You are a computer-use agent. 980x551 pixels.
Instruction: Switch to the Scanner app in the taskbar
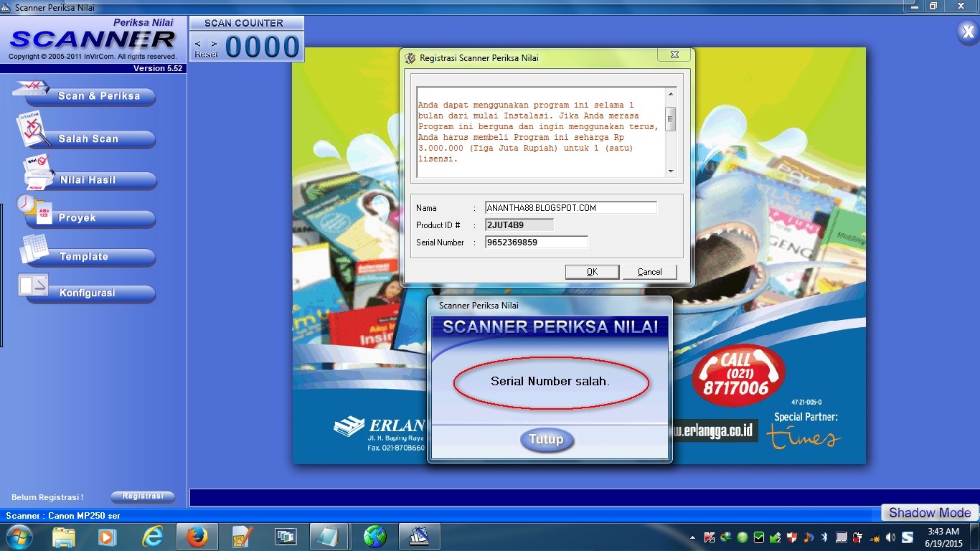coord(419,537)
